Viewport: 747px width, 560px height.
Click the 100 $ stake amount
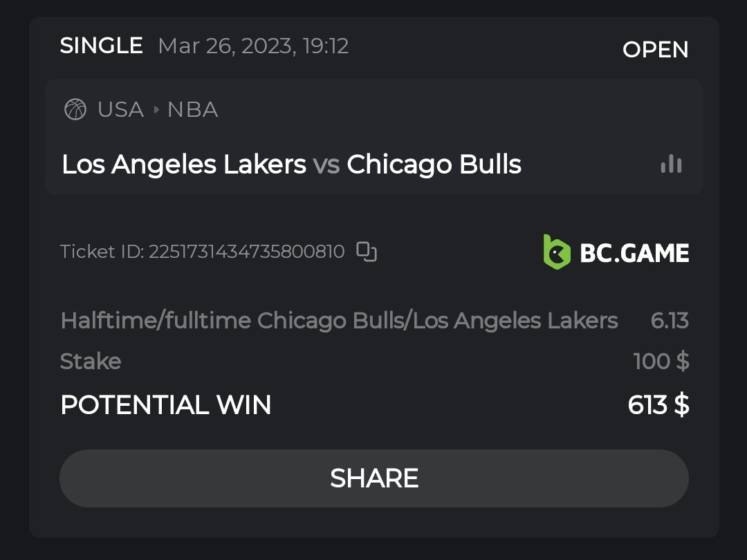click(661, 361)
